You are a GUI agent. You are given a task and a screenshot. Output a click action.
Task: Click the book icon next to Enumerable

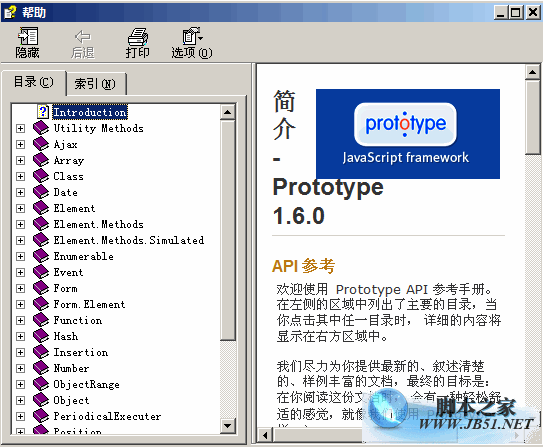point(41,256)
